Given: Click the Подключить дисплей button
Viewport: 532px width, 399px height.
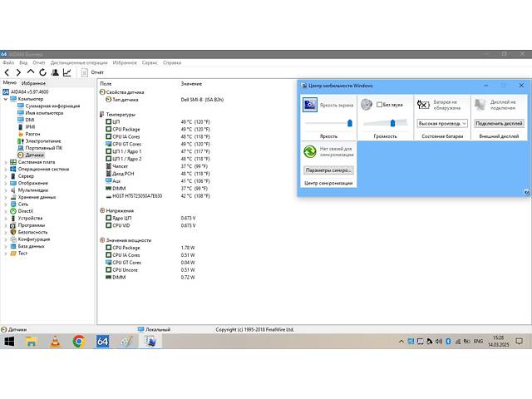Looking at the screenshot, I should click(x=499, y=124).
